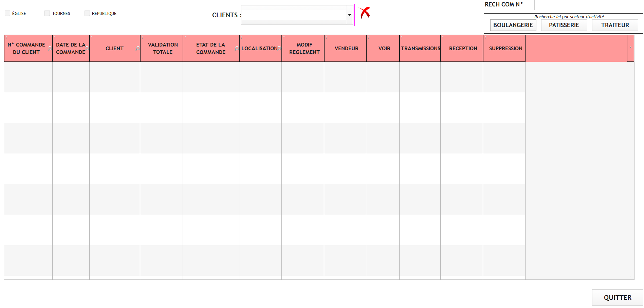The width and height of the screenshot is (644, 308).
Task: Filter by BOULANGERIE sector
Action: click(x=513, y=25)
